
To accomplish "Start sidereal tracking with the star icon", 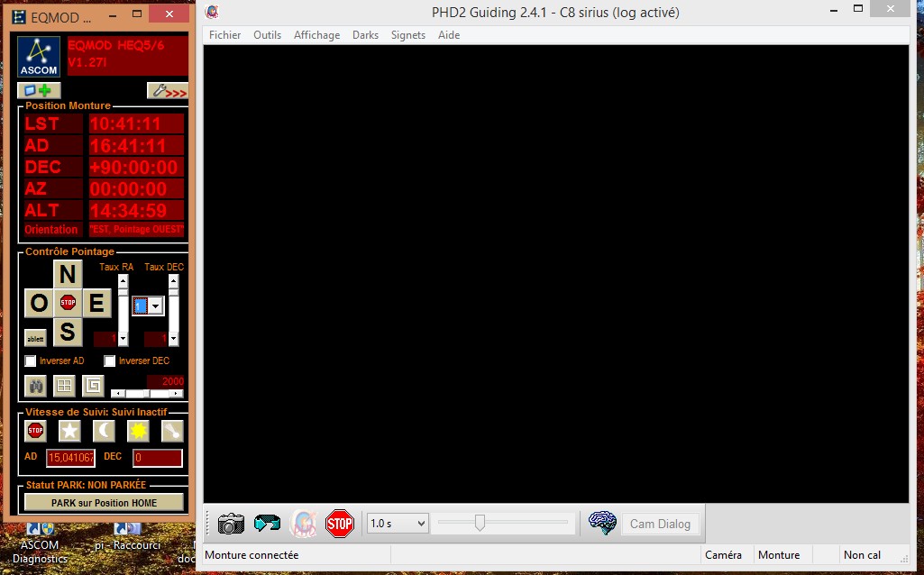I will [69, 431].
